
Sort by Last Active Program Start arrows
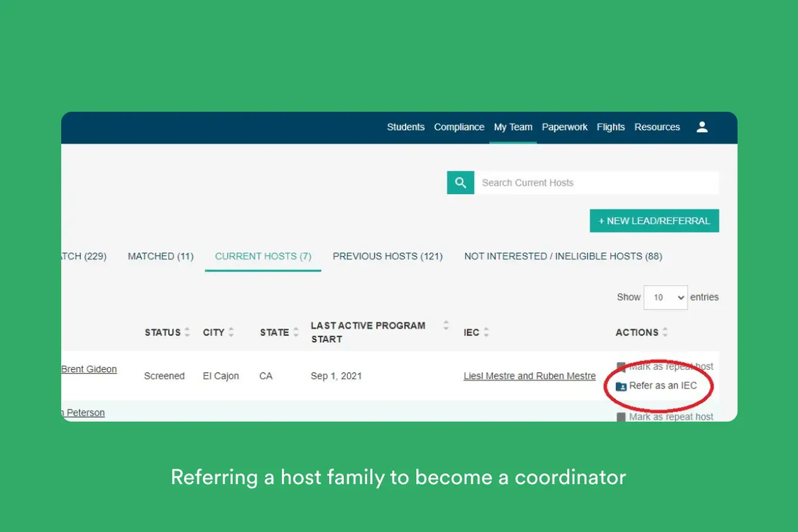[446, 325]
